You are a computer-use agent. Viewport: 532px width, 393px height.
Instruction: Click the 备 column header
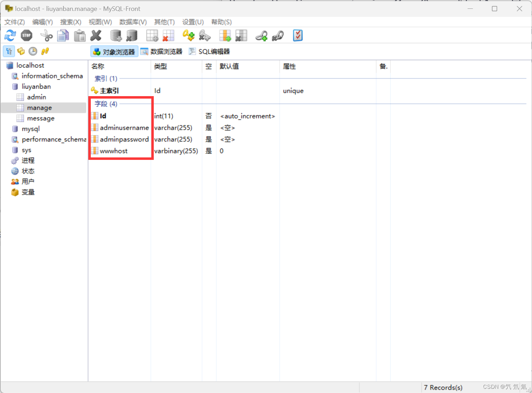point(384,66)
